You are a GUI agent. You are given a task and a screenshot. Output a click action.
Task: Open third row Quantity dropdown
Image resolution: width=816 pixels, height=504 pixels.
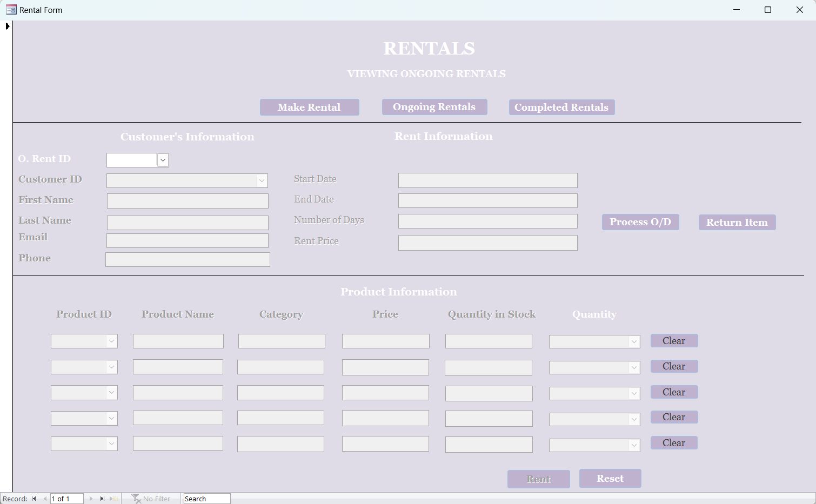pyautogui.click(x=634, y=394)
